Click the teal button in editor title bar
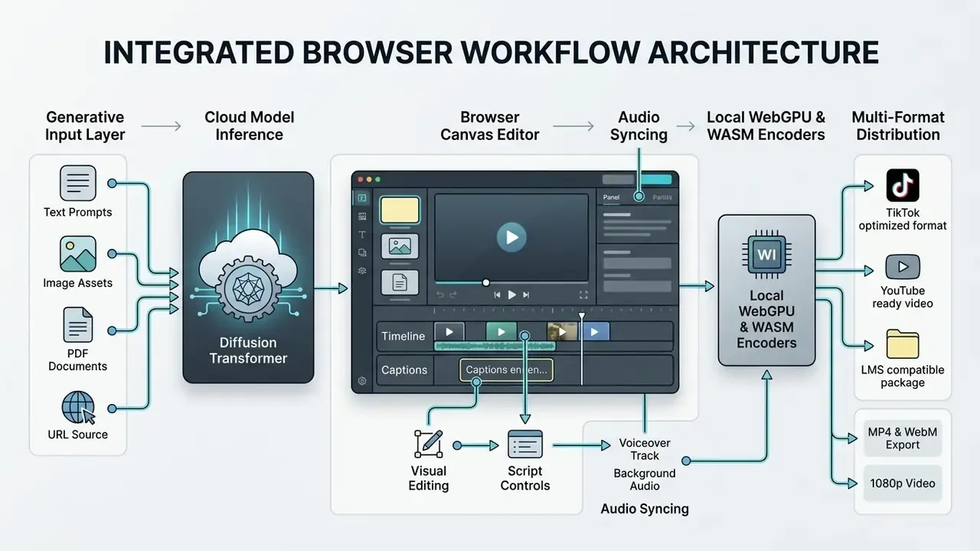Screen dimensions: 980x551 tap(655, 180)
